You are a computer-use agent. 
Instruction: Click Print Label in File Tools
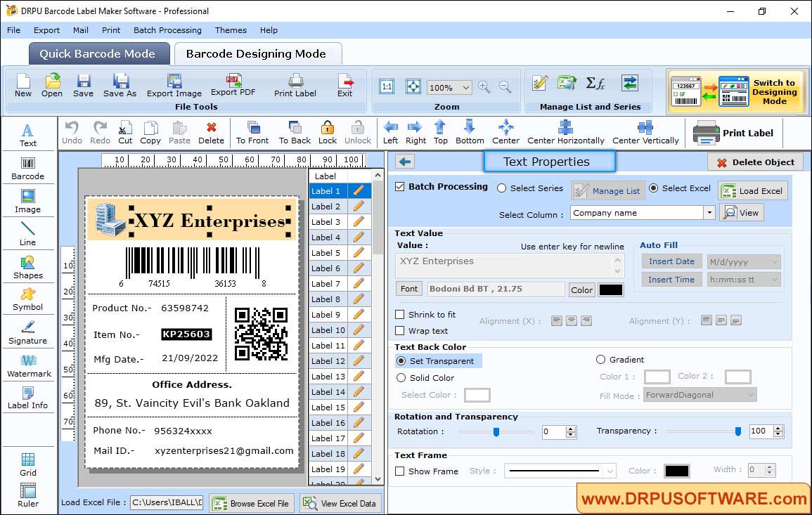(x=295, y=86)
